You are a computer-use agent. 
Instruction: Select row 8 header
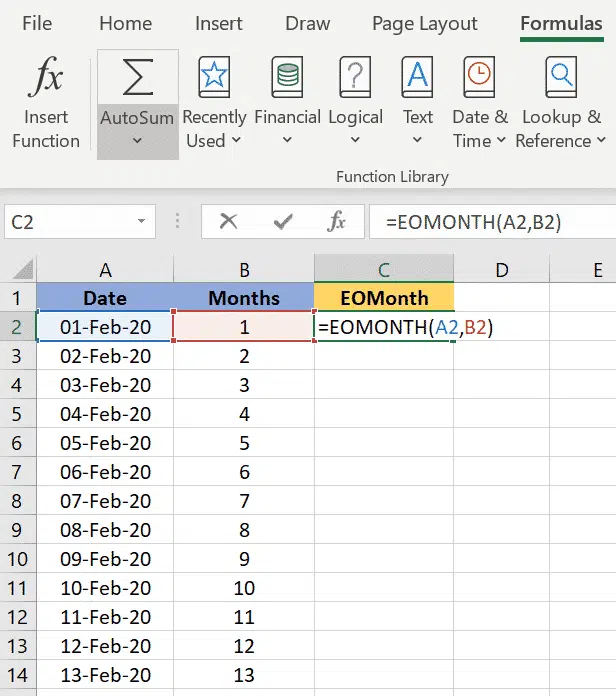tap(18, 501)
